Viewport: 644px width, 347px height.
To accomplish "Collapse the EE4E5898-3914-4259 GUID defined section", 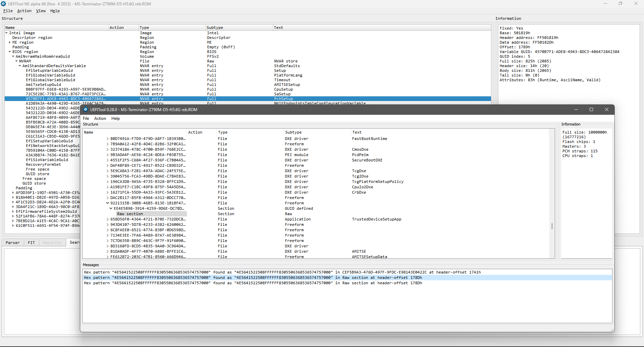I will [111, 208].
